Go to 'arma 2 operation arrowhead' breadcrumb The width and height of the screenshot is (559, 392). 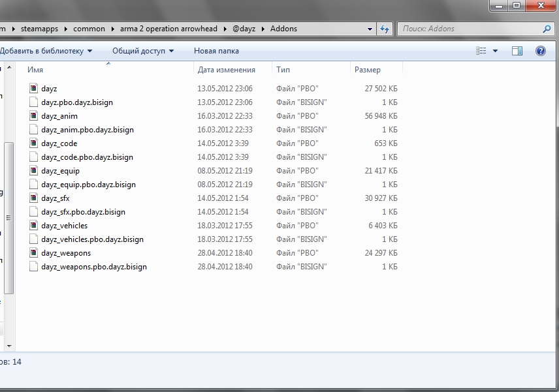[168, 29]
